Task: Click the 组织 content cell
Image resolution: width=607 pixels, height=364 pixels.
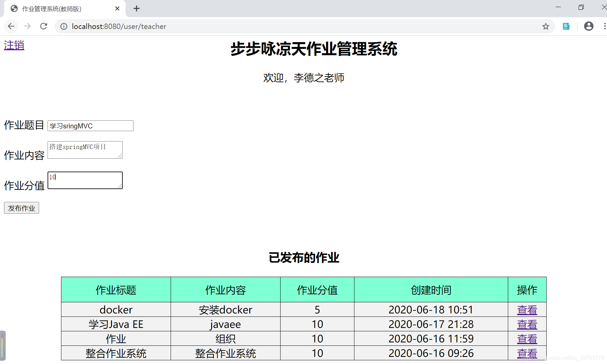Action: click(x=226, y=339)
